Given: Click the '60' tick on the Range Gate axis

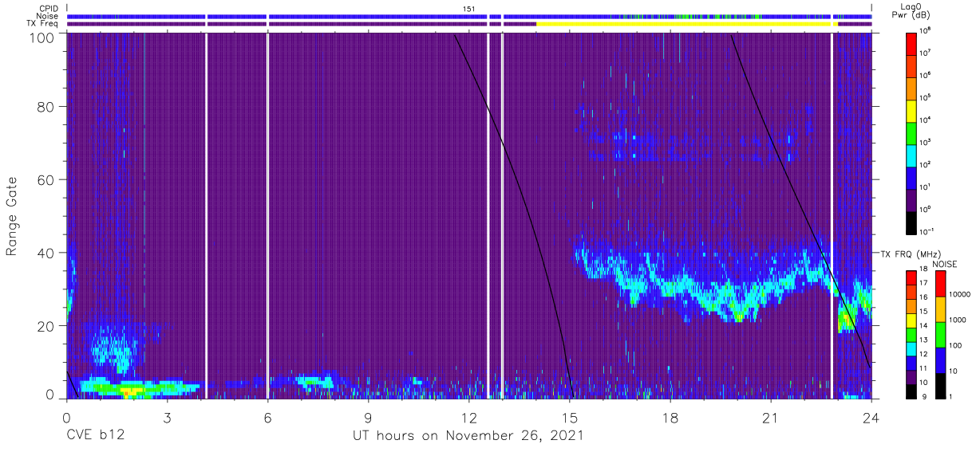Looking at the screenshot, I should pos(45,179).
